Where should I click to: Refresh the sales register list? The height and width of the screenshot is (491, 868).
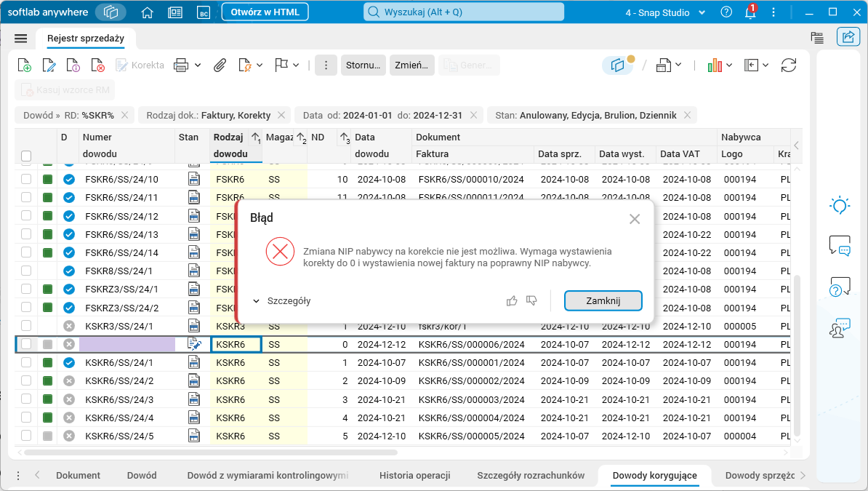click(x=789, y=65)
